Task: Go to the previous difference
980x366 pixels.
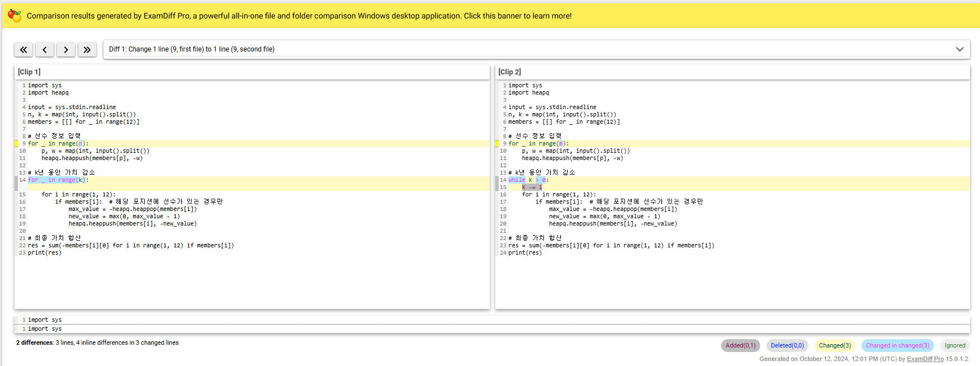Action: tap(45, 50)
